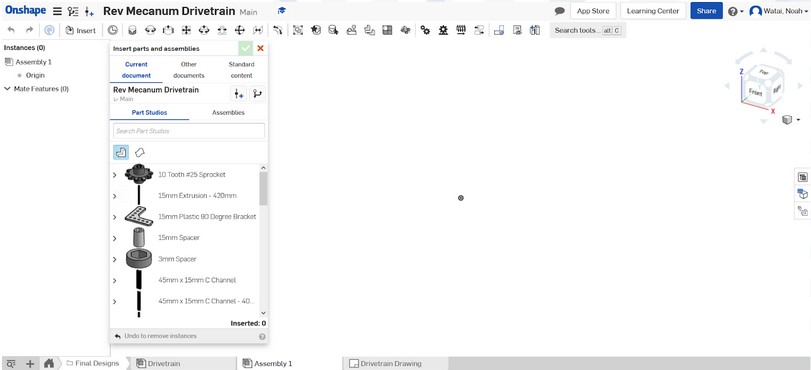Select the Fastened mate tool
This screenshot has width=811, height=370.
(132, 31)
